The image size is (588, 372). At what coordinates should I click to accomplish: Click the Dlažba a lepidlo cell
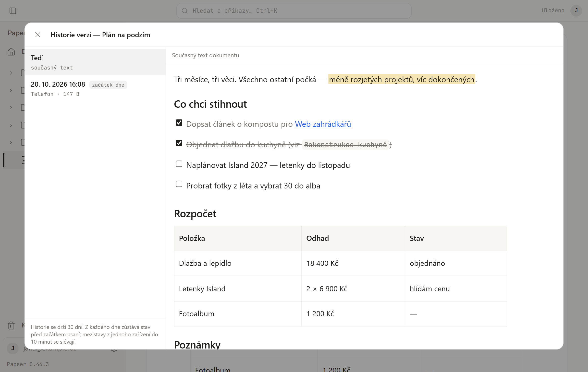pos(238,263)
